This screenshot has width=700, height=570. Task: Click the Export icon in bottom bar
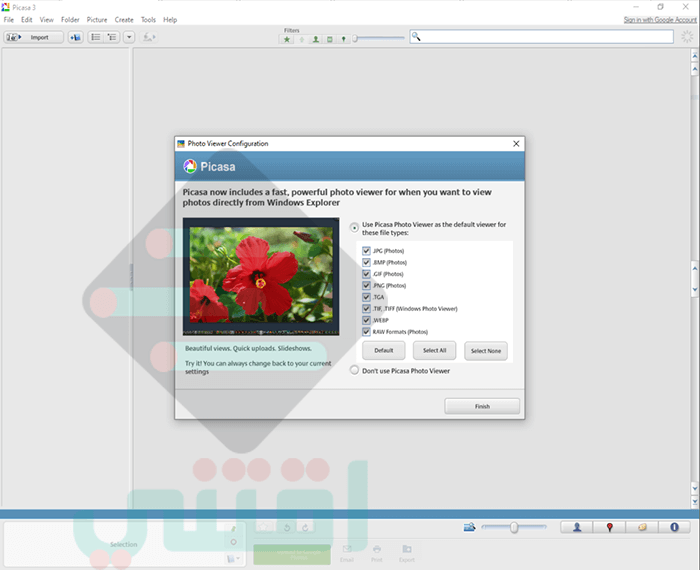tap(407, 553)
